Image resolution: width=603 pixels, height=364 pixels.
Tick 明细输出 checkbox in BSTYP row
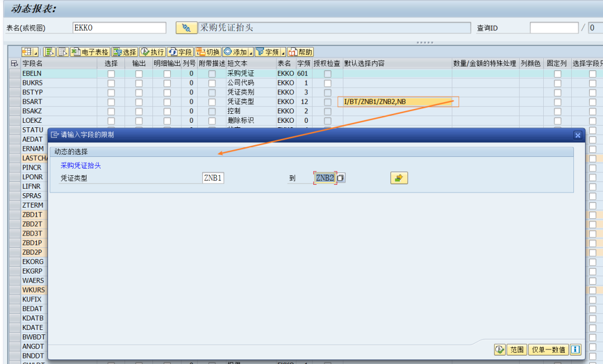coord(167,92)
